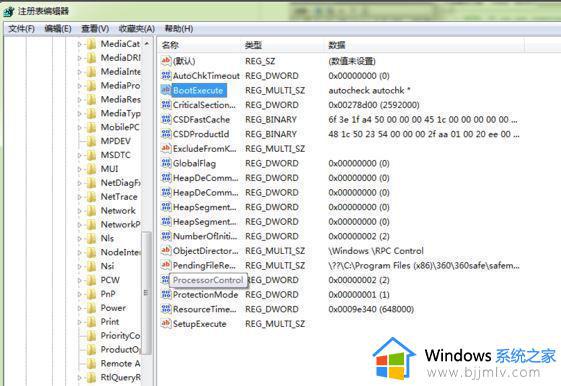
Task: Expand the NetworkP tree node arrow
Action: 79,225
